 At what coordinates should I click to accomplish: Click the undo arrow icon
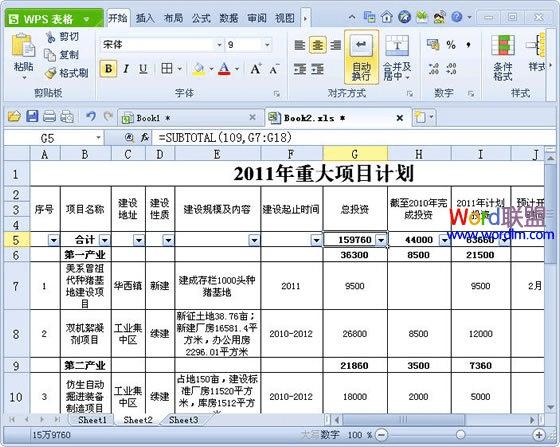[91, 116]
